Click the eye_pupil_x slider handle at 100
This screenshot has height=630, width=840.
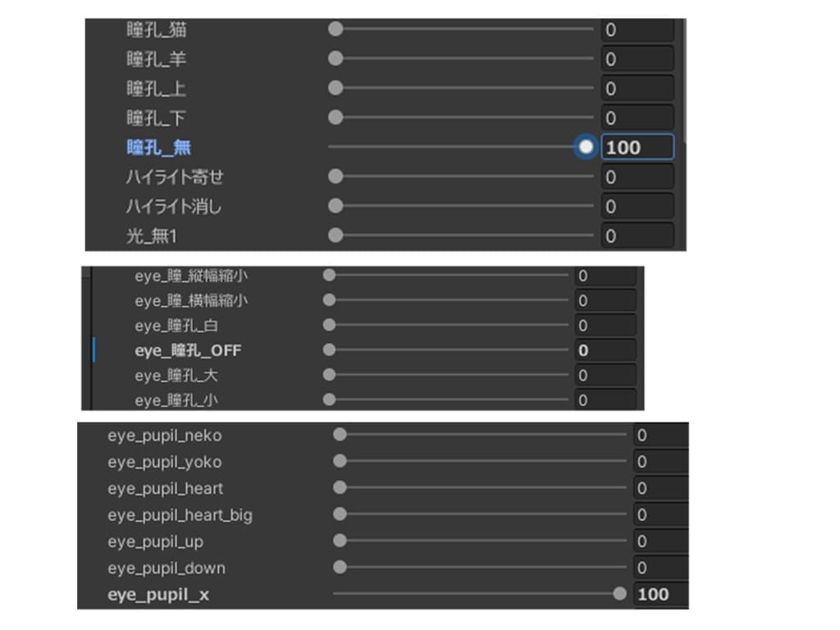click(619, 594)
